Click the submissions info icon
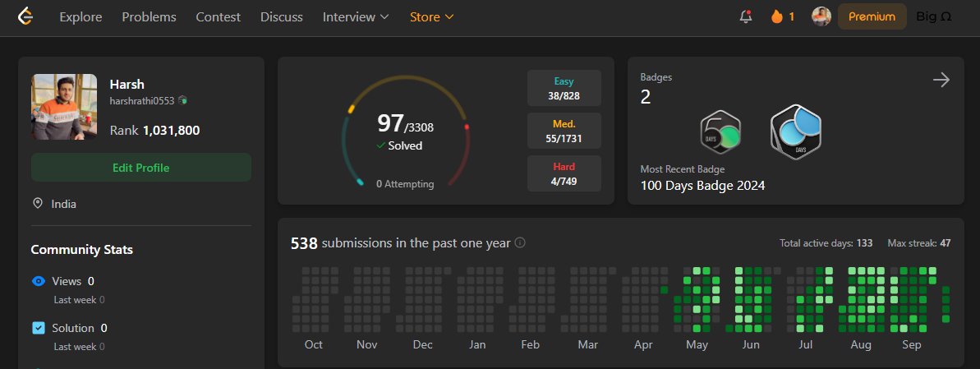980x369 pixels. 519,242
